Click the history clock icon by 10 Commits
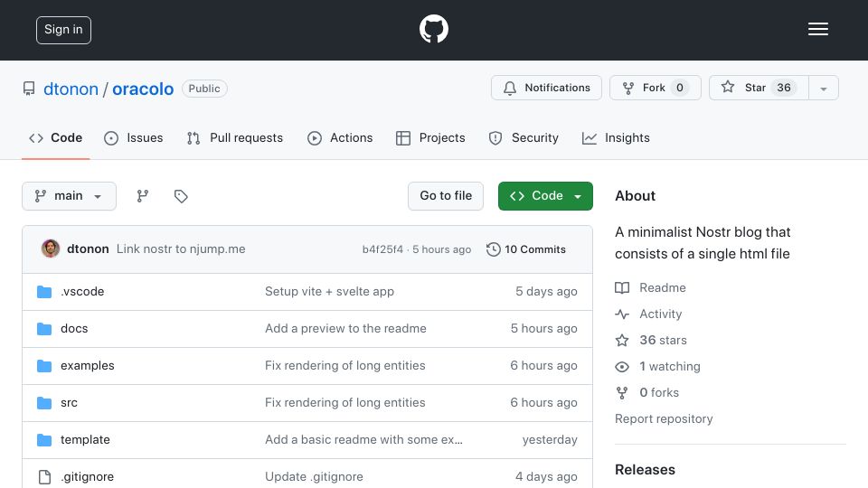The image size is (868, 488). click(x=494, y=249)
